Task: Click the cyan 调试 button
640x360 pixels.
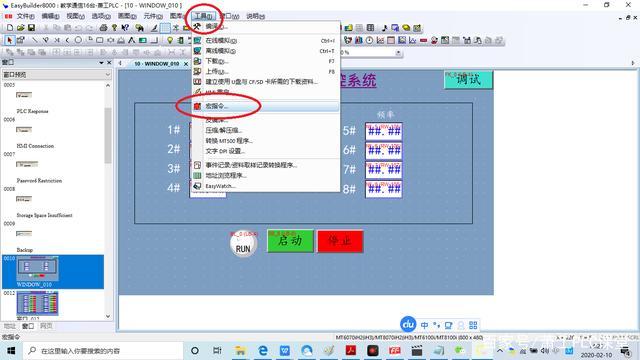Action: [x=468, y=79]
